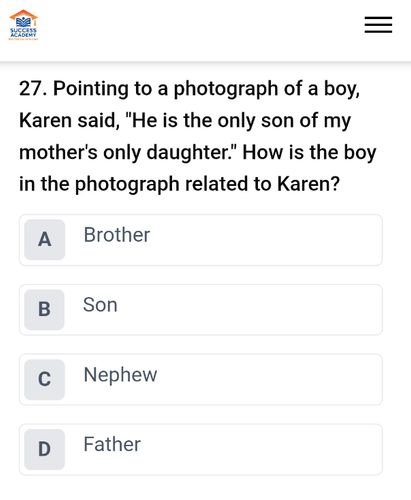Select letter badge B
Image resolution: width=411 pixels, height=500 pixels.
pyautogui.click(x=44, y=310)
